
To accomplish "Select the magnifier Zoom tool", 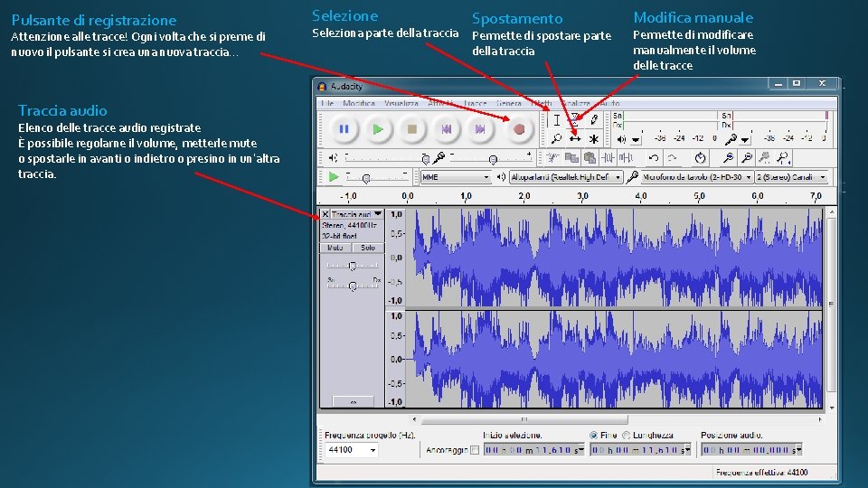I will [557, 138].
